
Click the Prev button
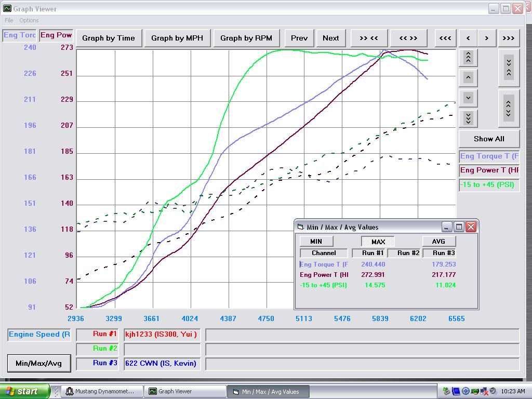point(299,38)
